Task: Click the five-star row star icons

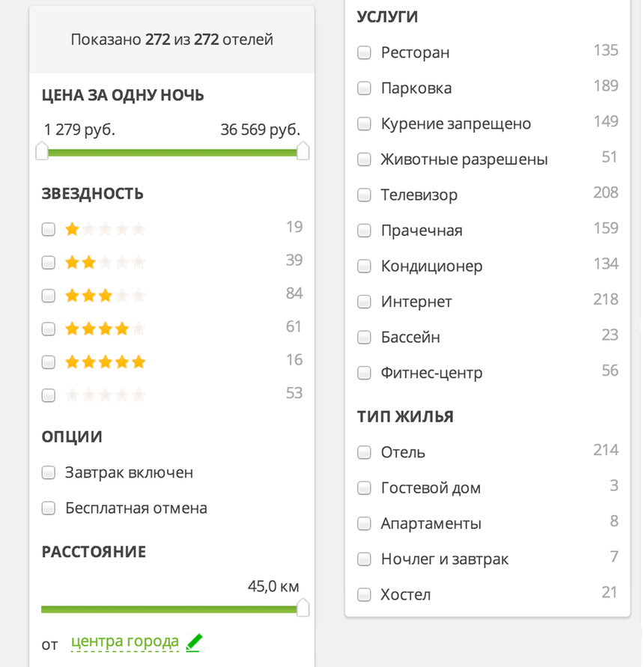Action: 105,362
